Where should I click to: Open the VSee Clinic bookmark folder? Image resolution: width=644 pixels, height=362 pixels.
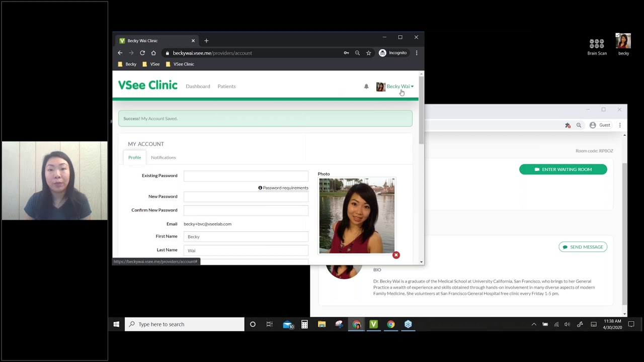[180, 64]
